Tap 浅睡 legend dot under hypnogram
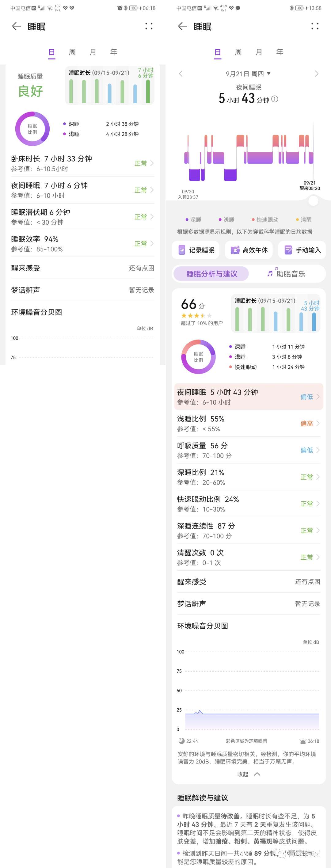Screen dimensions: 331x868 pyautogui.click(x=220, y=220)
